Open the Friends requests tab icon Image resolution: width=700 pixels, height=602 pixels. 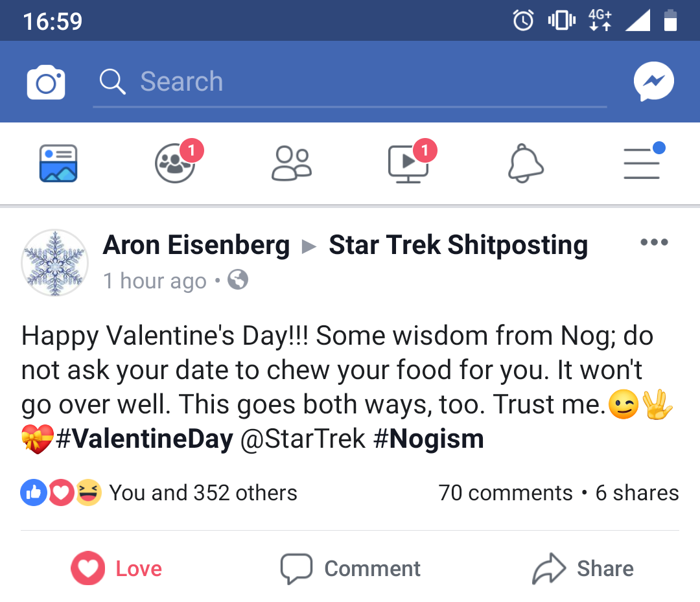click(292, 163)
